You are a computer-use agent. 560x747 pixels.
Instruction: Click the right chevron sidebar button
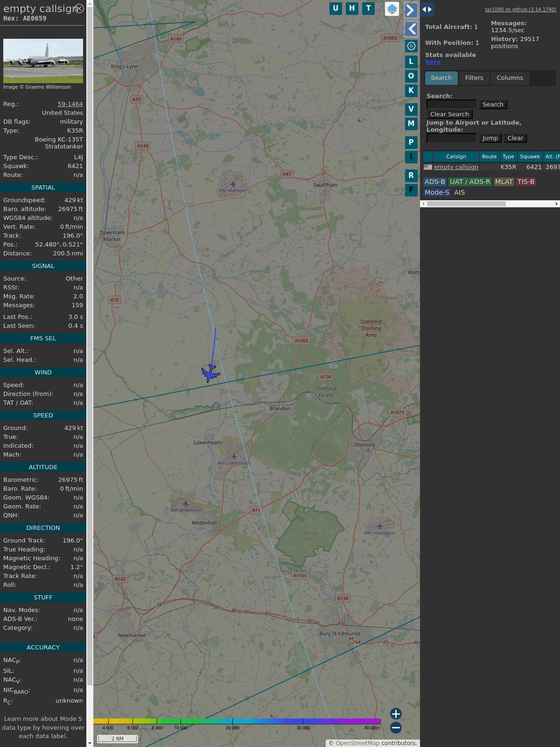point(411,10)
